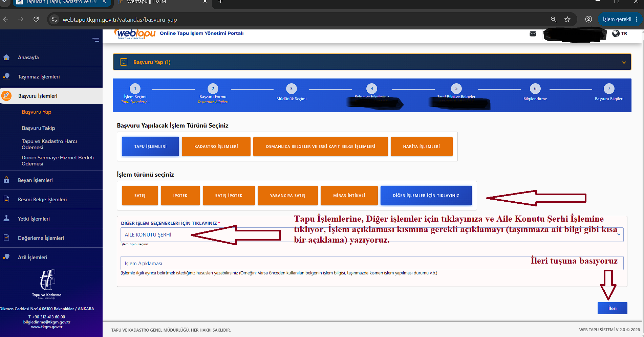Click the Başvuru Yap panel smiley icon
Viewport: 644px width, 337px height.
(x=124, y=62)
